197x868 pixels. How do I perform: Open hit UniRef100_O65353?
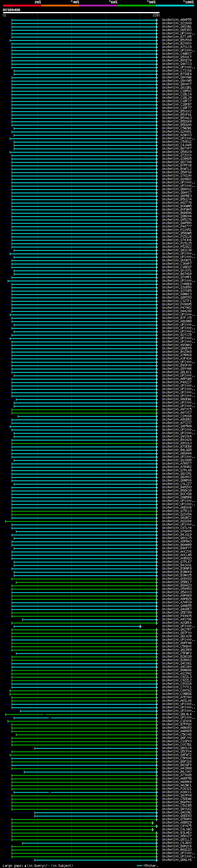[177, 30]
